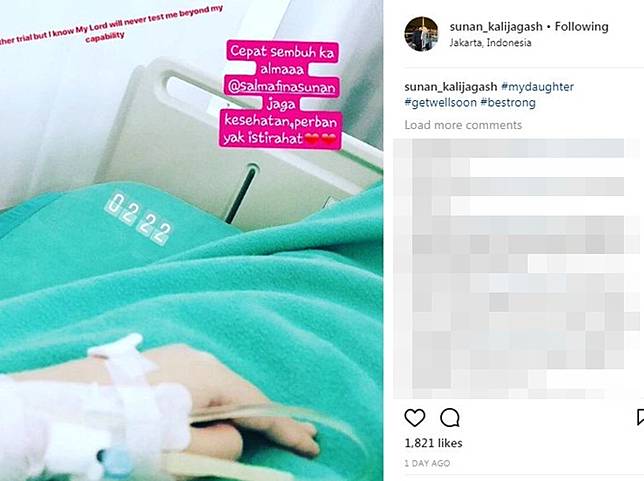Open the #getwellsoon hashtag
The width and height of the screenshot is (644, 481).
coord(440,103)
